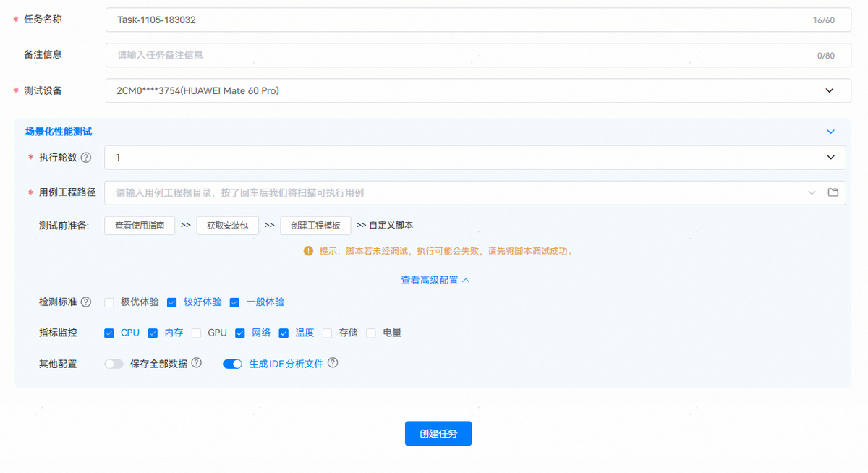The image size is (868, 473).
Task: Click help icon beside 保存全部数据
Action: pos(196,364)
